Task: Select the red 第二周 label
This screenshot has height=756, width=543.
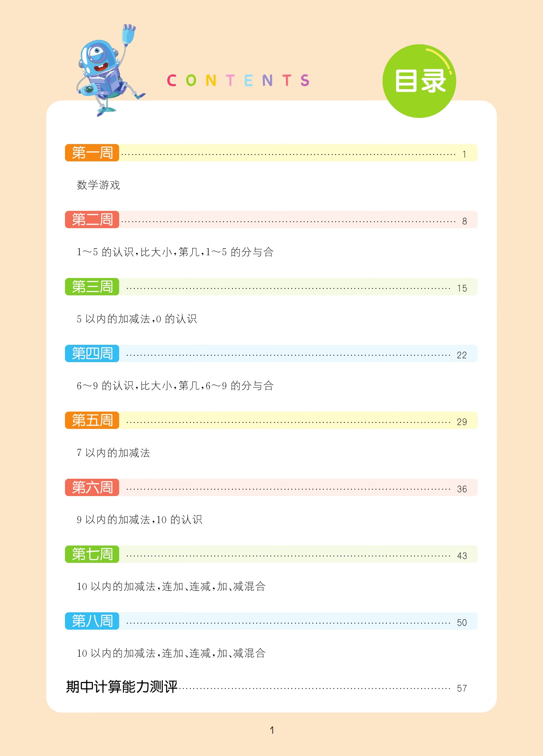Action: click(x=92, y=220)
